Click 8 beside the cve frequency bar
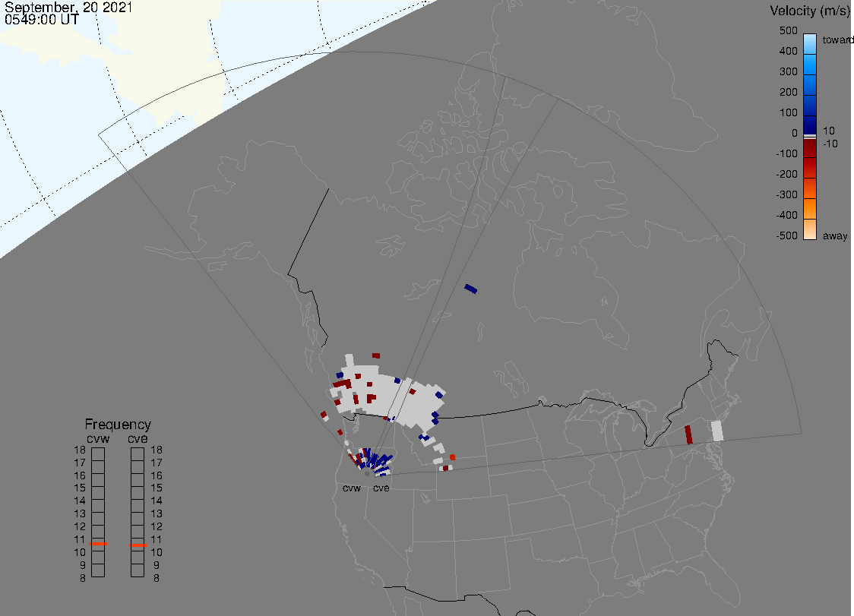Image resolution: width=854 pixels, height=616 pixels. point(157,579)
